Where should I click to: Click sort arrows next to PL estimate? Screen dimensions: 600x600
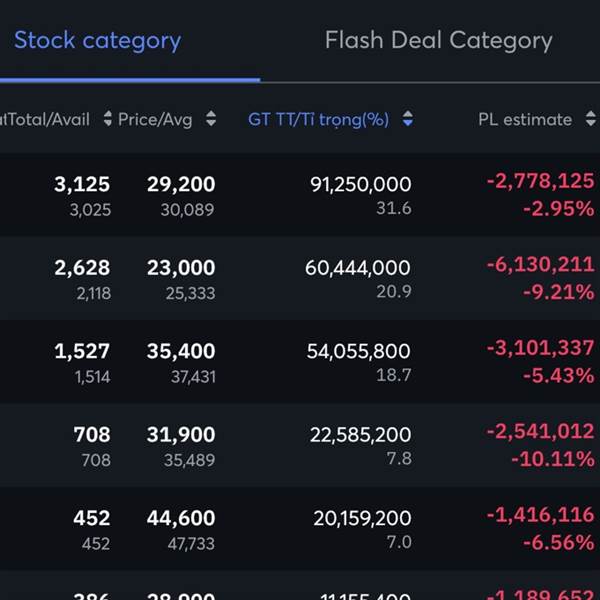[x=591, y=119]
